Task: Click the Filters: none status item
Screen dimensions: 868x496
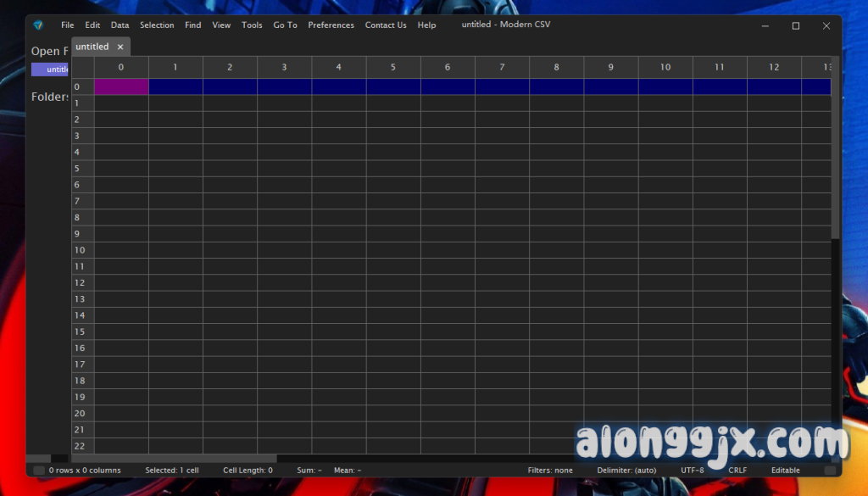Action: click(x=550, y=471)
